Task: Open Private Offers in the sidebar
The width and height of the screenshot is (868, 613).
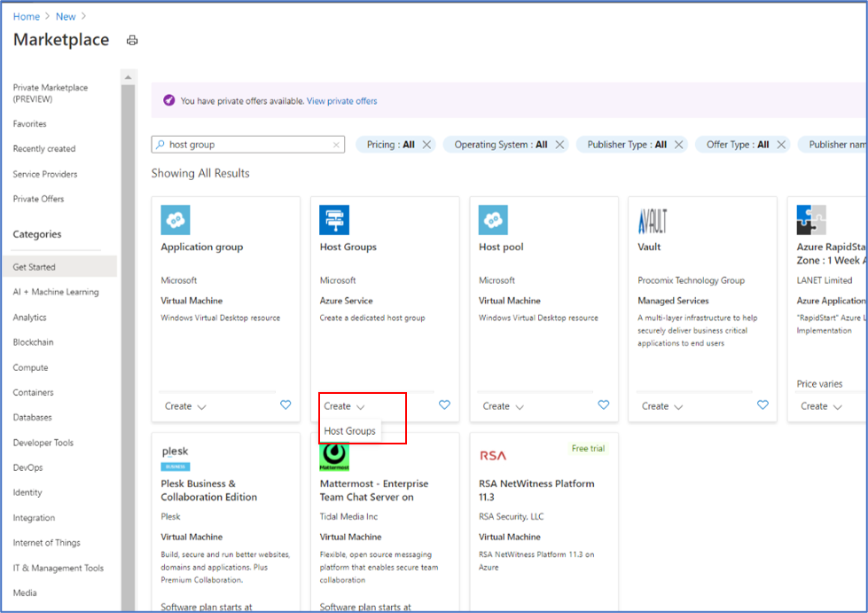Action: 39,199
